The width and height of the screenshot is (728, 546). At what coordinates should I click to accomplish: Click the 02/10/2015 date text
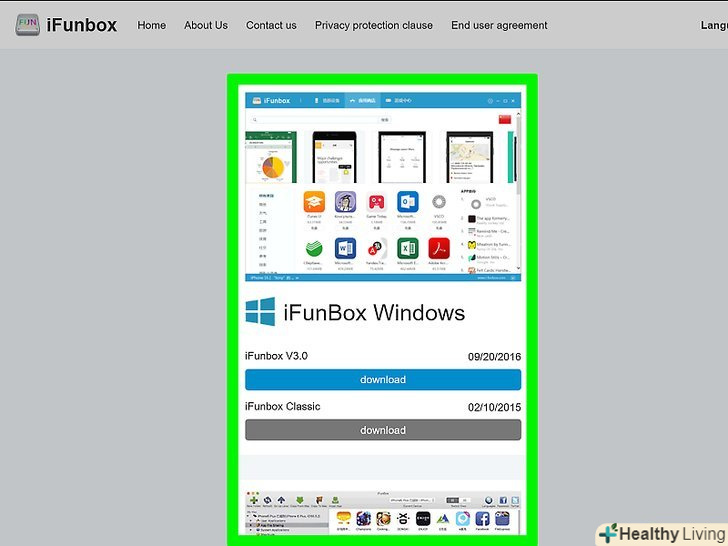pyautogui.click(x=494, y=407)
